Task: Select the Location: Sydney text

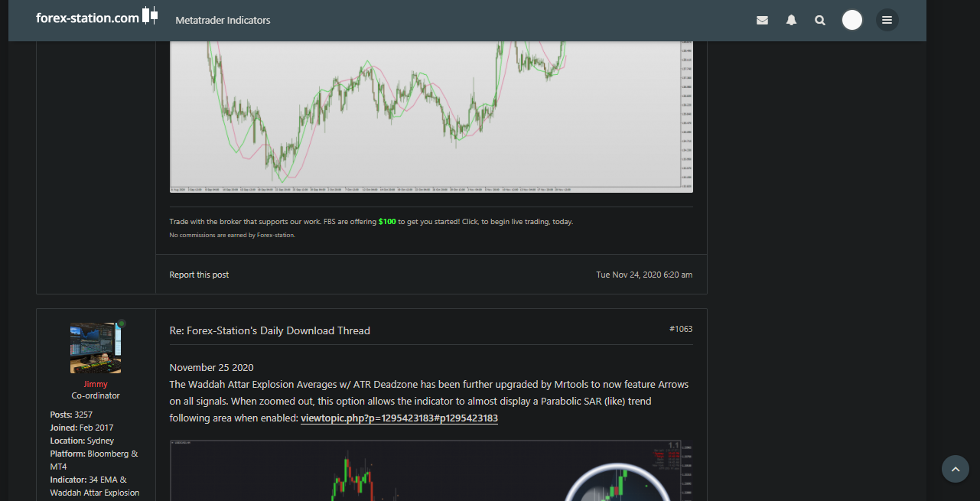Action: click(82, 441)
